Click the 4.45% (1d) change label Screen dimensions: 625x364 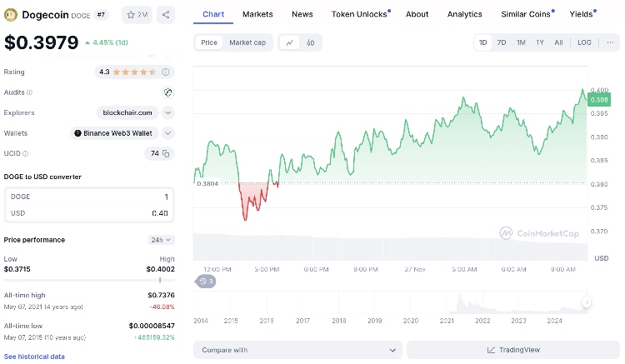point(107,42)
